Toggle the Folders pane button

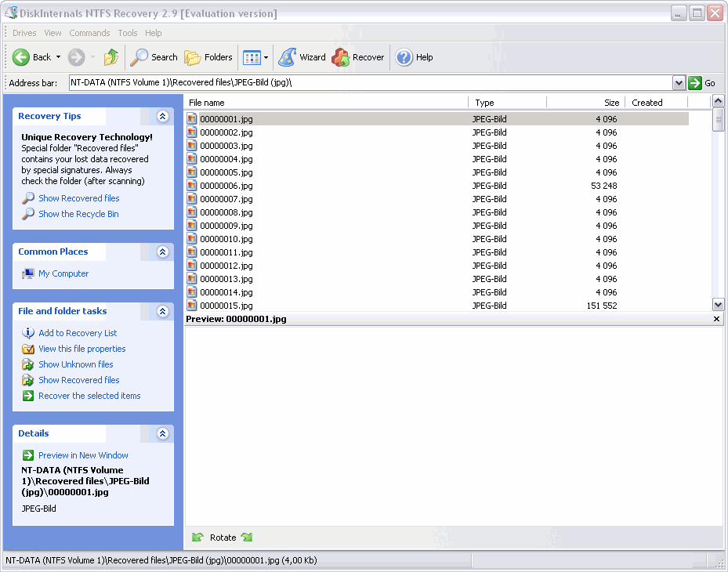tap(208, 57)
